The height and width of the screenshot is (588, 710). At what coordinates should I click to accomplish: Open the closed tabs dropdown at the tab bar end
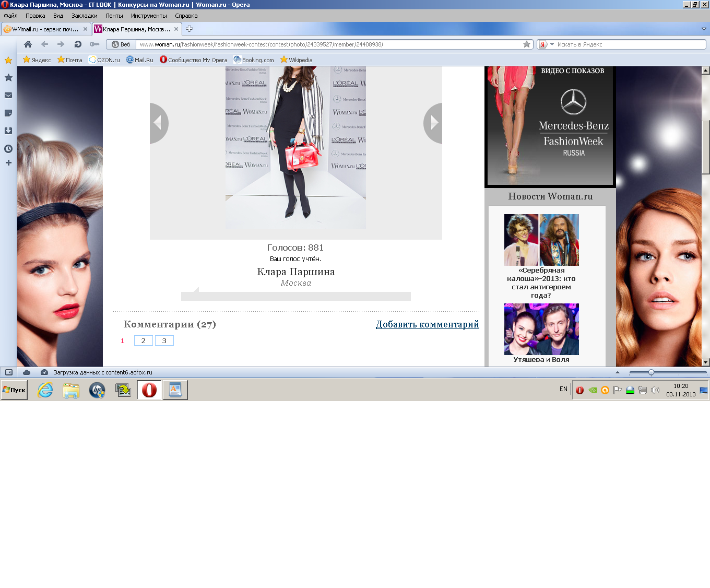point(704,29)
